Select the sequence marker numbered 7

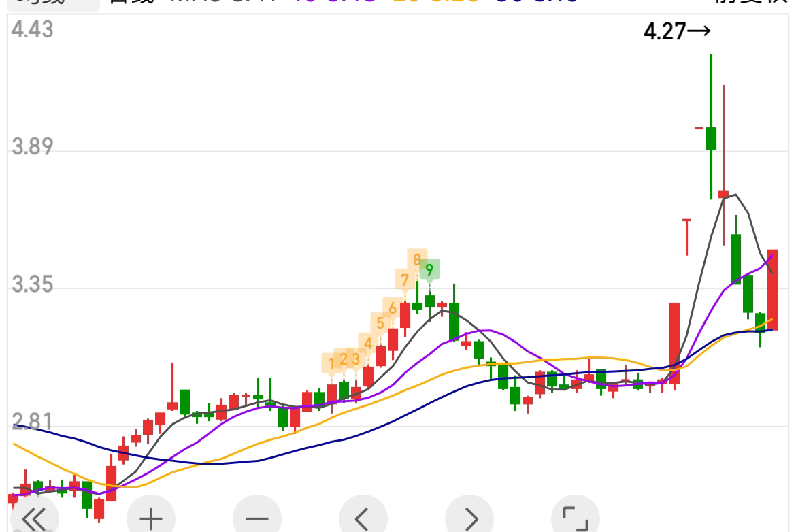coord(405,280)
